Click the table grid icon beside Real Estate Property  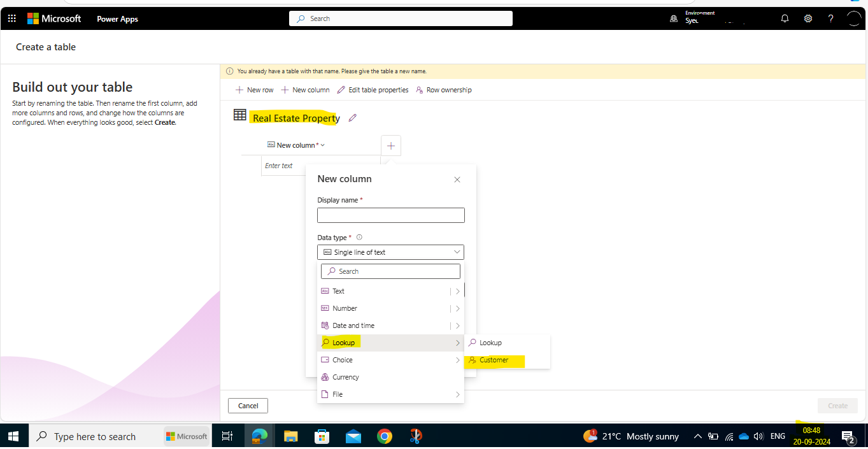[239, 115]
